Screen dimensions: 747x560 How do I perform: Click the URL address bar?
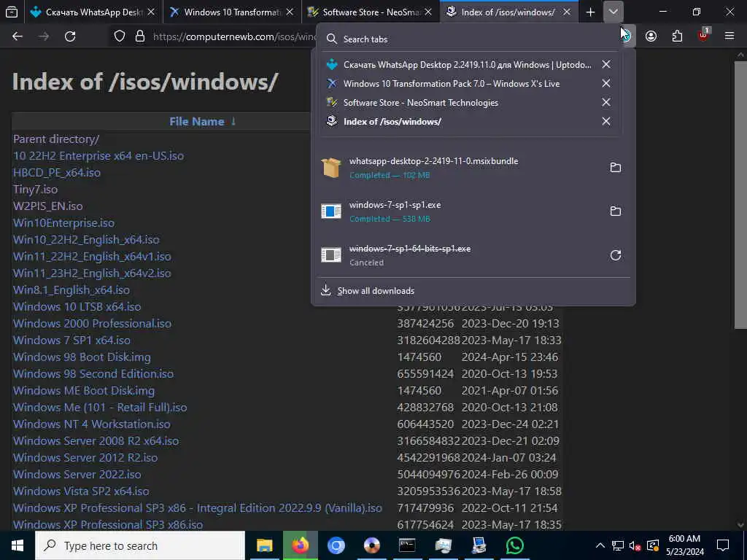[x=233, y=36]
